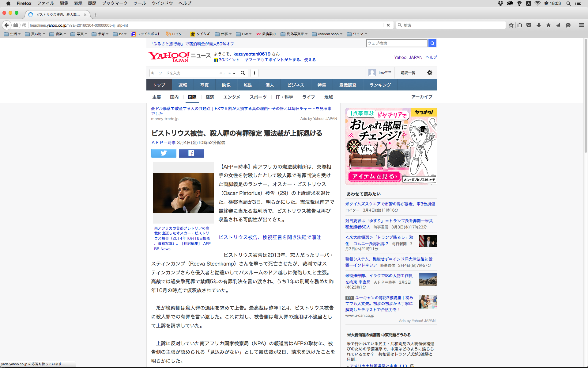Expand the ニュース search category dropdown

227,73
